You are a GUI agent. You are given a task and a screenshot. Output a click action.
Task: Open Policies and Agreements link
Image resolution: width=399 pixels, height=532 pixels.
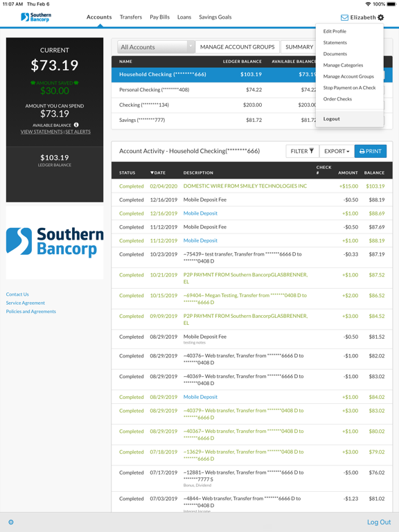click(31, 311)
